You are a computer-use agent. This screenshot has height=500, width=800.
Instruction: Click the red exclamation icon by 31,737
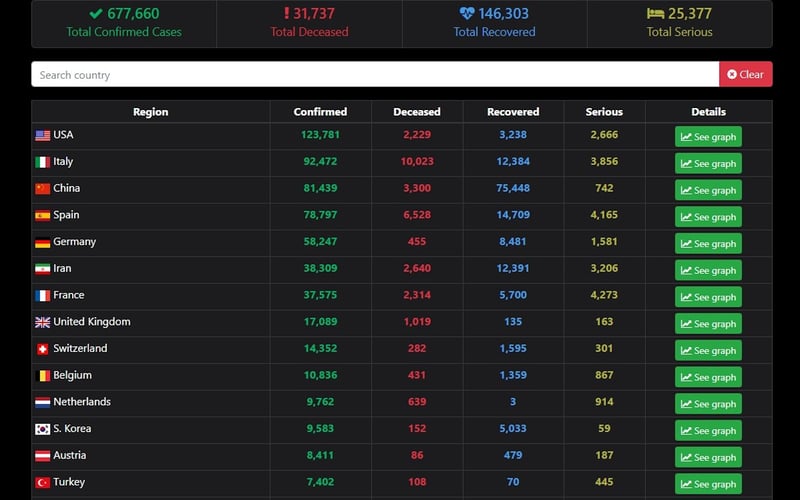pos(286,13)
